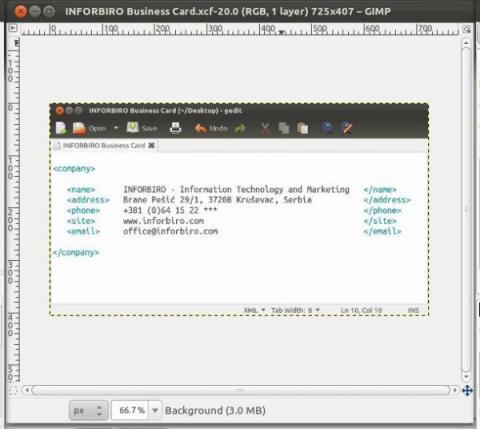Click the Save icon in gedit toolbar
480x429 pixels.
133,128
